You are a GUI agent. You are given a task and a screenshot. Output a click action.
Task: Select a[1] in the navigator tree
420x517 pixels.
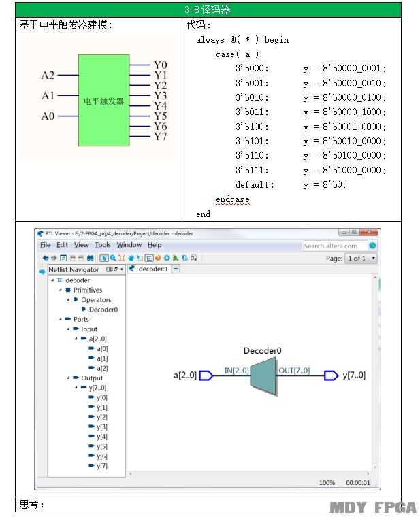point(102,358)
